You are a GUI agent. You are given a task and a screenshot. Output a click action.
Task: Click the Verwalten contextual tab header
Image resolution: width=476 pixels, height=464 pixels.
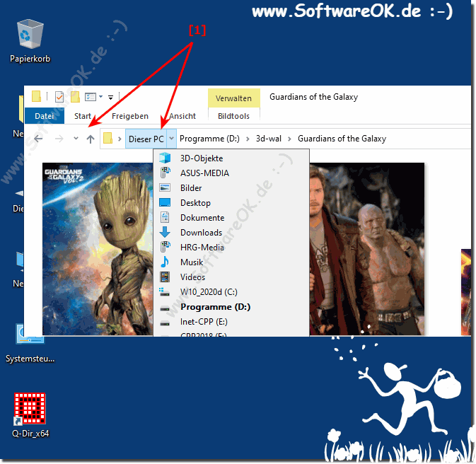point(233,98)
